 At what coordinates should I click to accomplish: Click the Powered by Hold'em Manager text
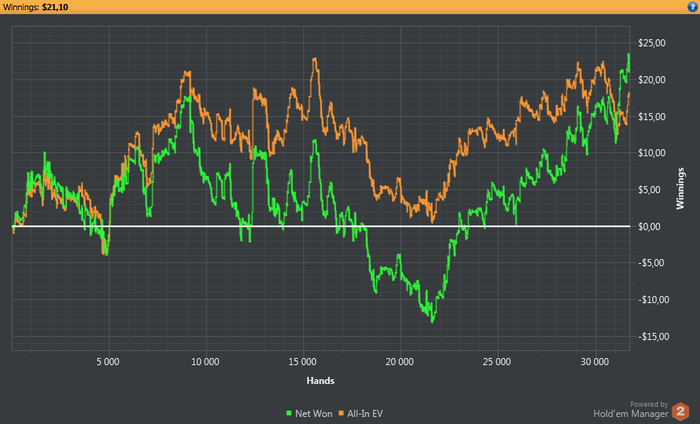(631, 410)
